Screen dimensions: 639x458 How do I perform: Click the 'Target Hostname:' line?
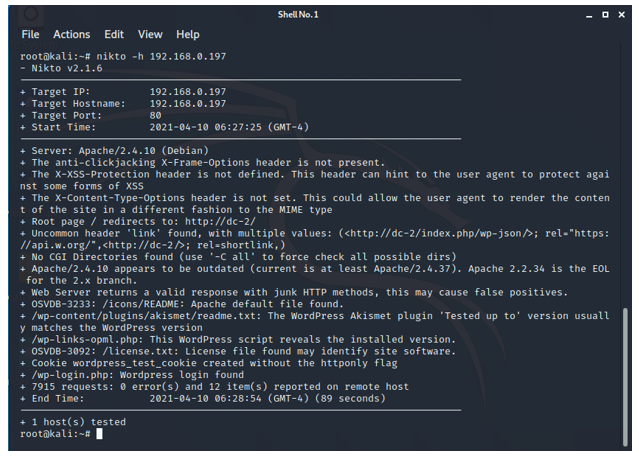coord(123,104)
